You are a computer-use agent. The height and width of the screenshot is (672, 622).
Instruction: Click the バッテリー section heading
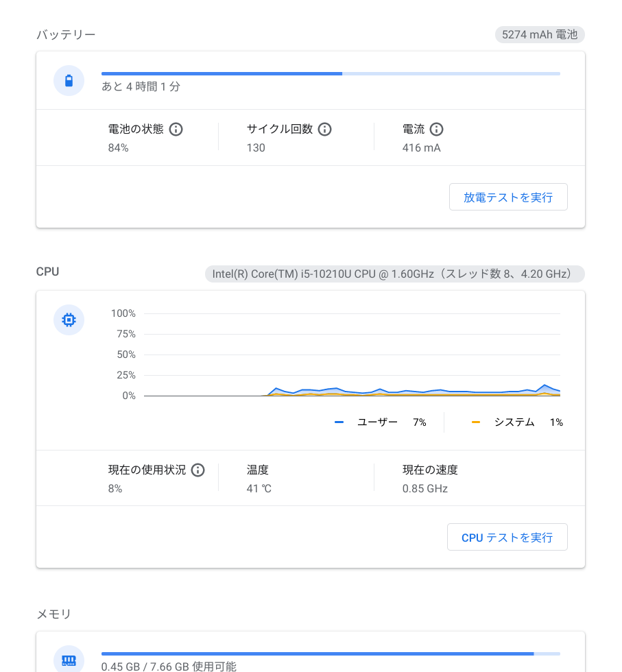[x=66, y=34]
